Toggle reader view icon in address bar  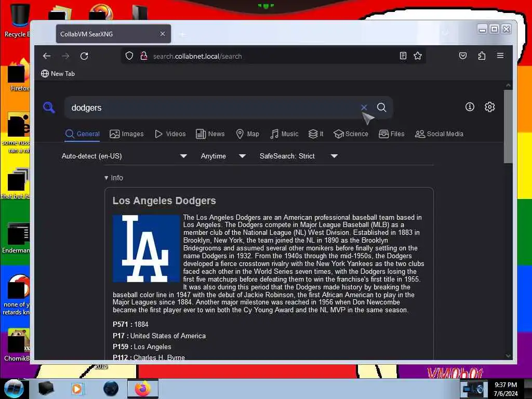pos(403,56)
